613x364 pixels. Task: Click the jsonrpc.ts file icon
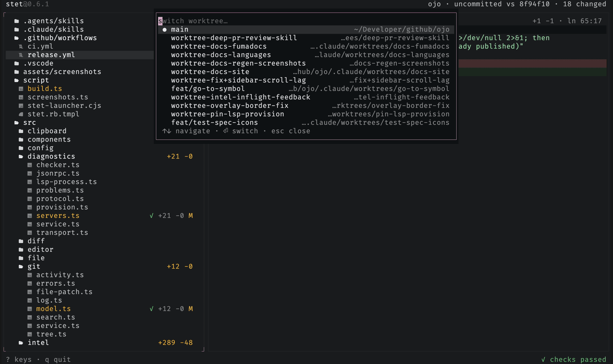(x=30, y=173)
